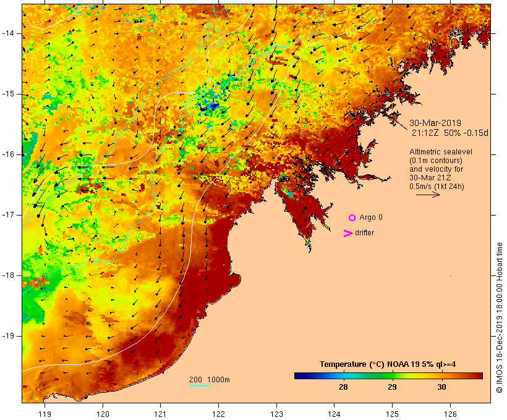
Task: Click the longitude label 126
Action: click(450, 414)
